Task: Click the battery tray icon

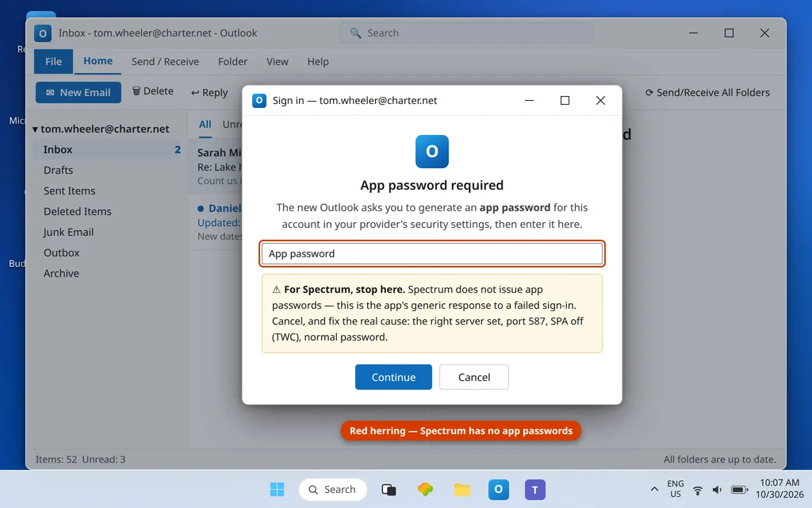Action: click(739, 490)
